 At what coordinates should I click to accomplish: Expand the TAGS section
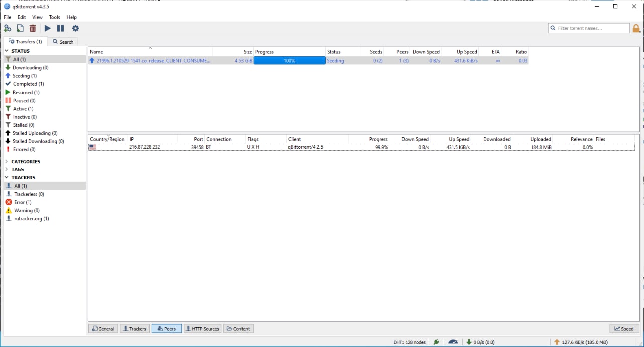7,169
